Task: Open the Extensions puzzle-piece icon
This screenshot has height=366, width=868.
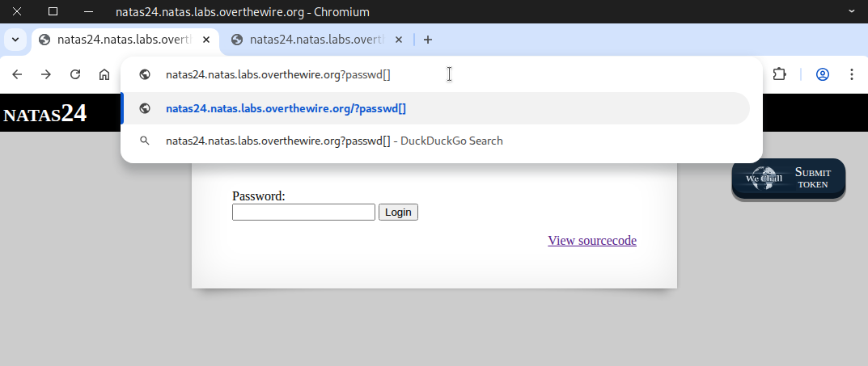Action: [779, 74]
